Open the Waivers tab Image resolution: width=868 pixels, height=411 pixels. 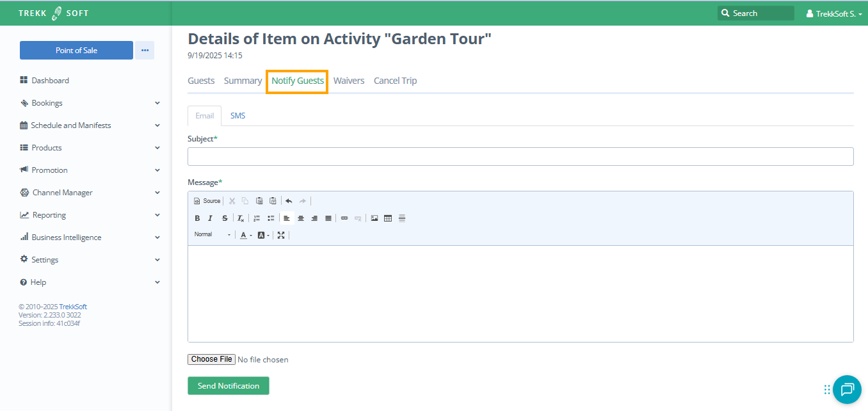[349, 81]
